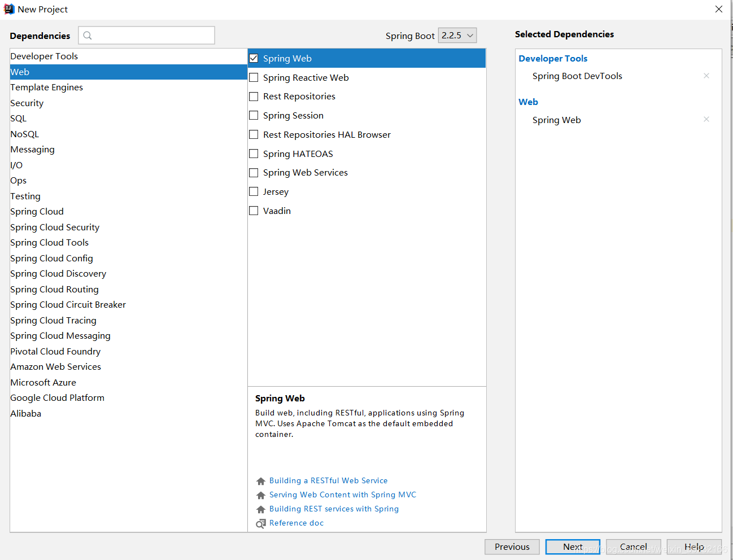Select Spring Cloud Tracing category
The width and height of the screenshot is (733, 560).
tap(129, 320)
